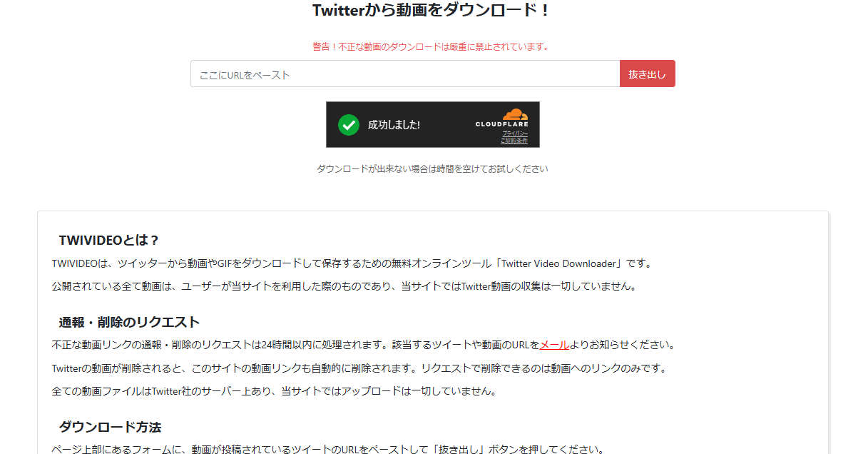This screenshot has width=868, height=454.
Task: Open the Cloudflare プライバシー link
Action: 515,133
